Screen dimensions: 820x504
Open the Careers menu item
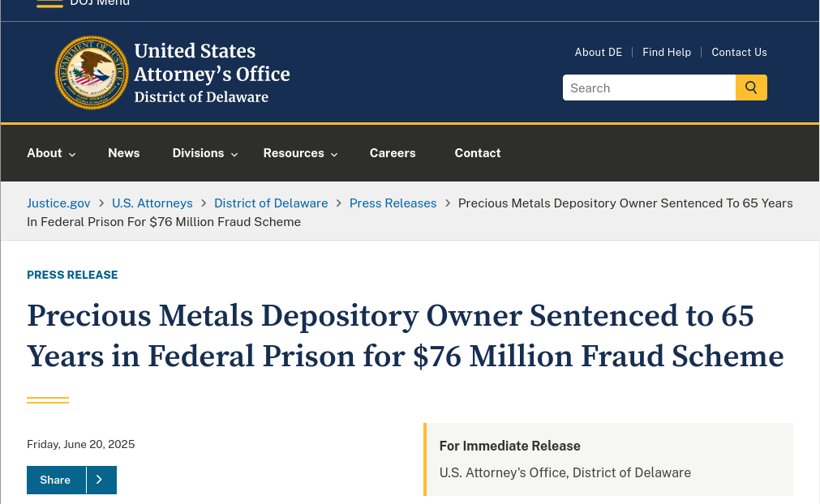[x=393, y=153]
